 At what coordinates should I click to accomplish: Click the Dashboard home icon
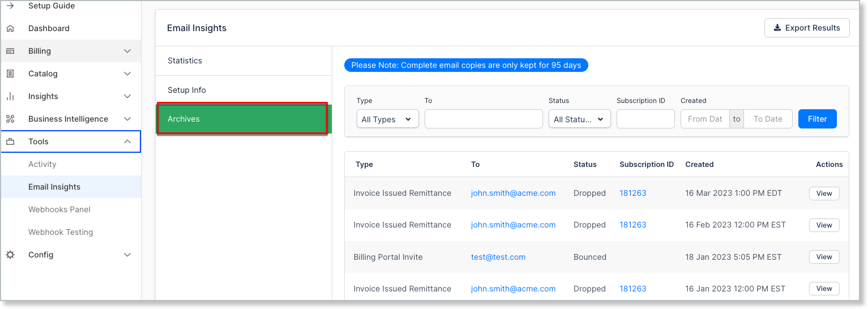[x=10, y=28]
